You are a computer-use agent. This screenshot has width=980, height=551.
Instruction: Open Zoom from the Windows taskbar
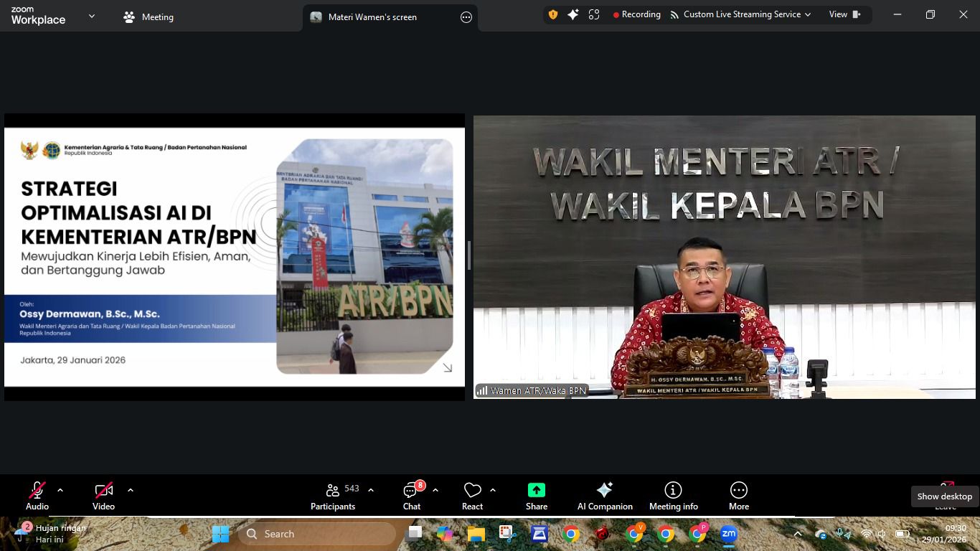(x=728, y=534)
